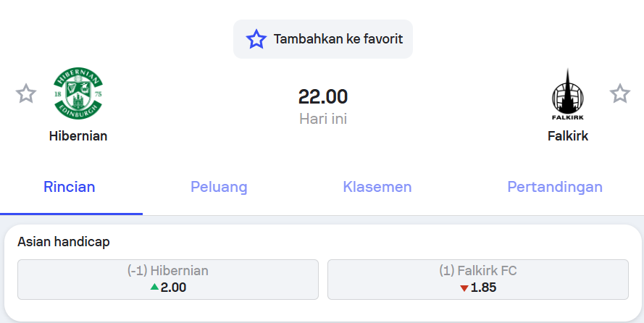Toggle the favorite star next to Hibernian

[x=26, y=93]
